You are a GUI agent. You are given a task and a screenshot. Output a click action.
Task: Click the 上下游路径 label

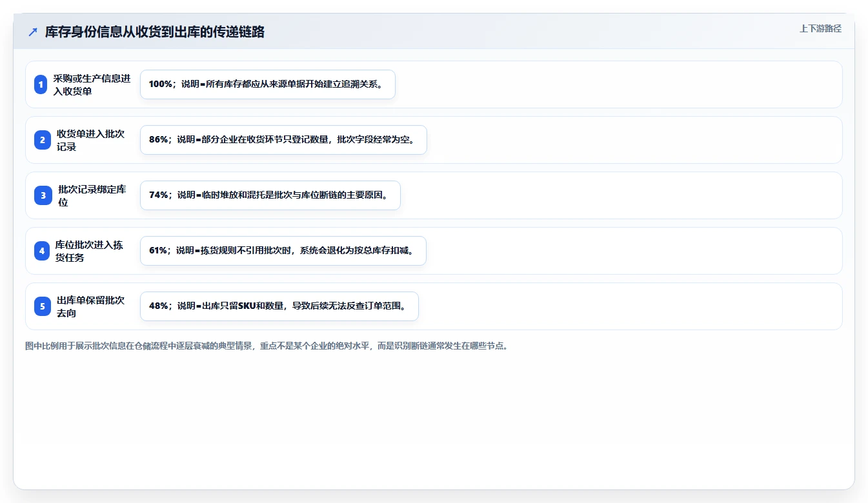820,28
